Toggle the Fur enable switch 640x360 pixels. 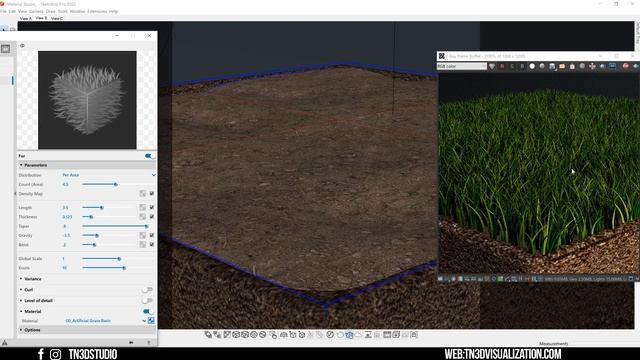pos(149,156)
